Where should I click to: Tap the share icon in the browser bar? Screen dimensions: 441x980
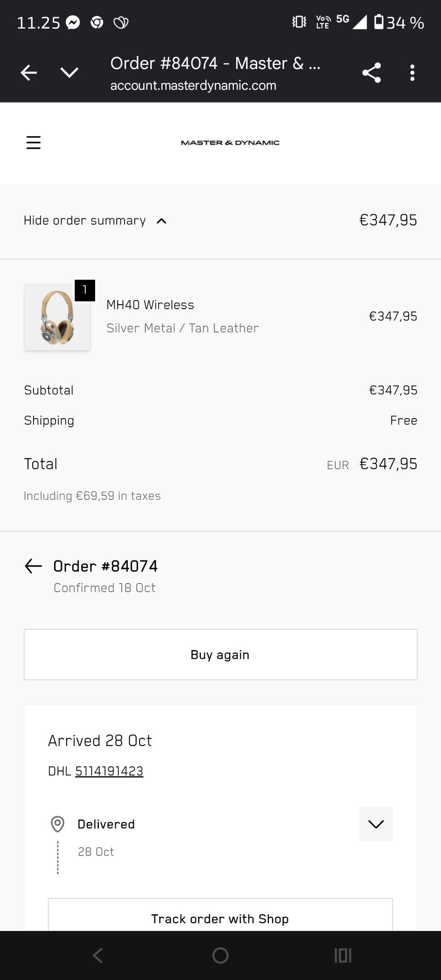(x=371, y=73)
